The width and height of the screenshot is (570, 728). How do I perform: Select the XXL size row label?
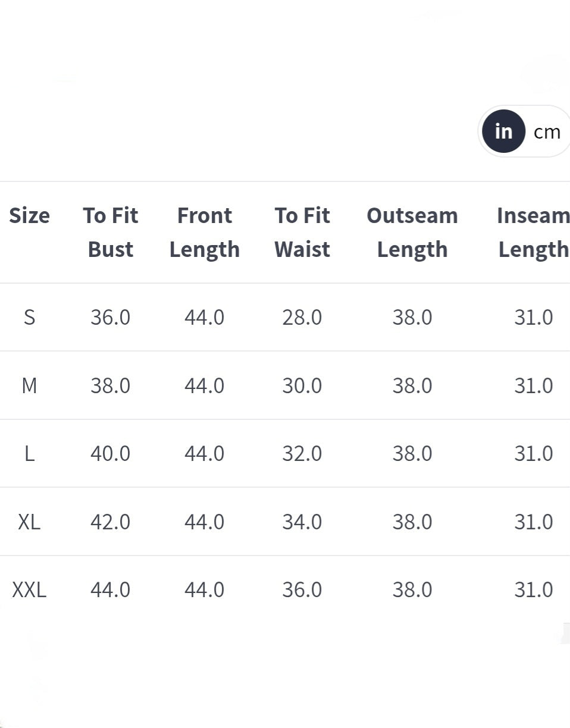(29, 589)
